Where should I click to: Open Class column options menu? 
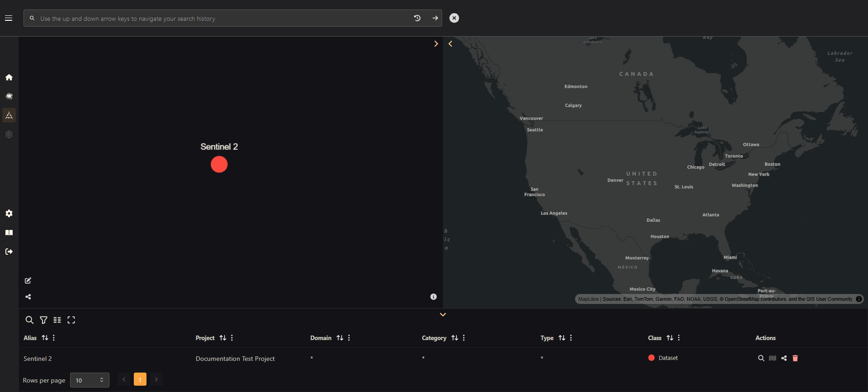coord(679,338)
